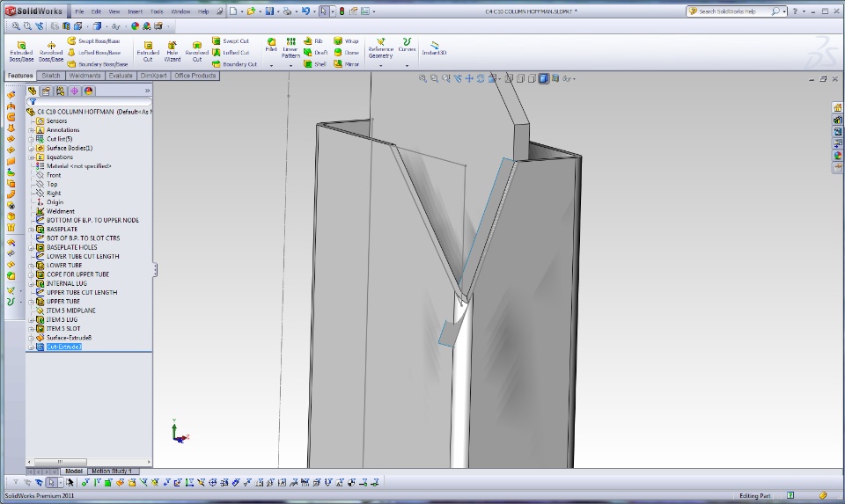The image size is (845, 504).
Task: Open the Hole Wizard
Action: (173, 52)
